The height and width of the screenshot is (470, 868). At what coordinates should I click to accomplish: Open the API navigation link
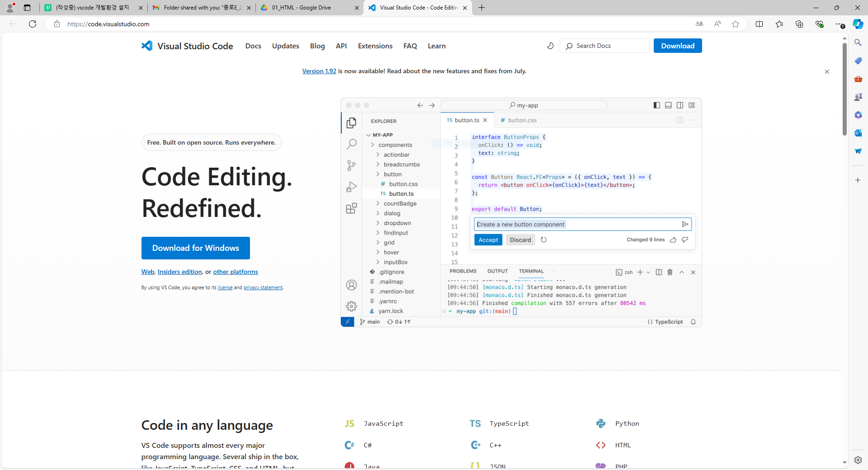pos(341,46)
